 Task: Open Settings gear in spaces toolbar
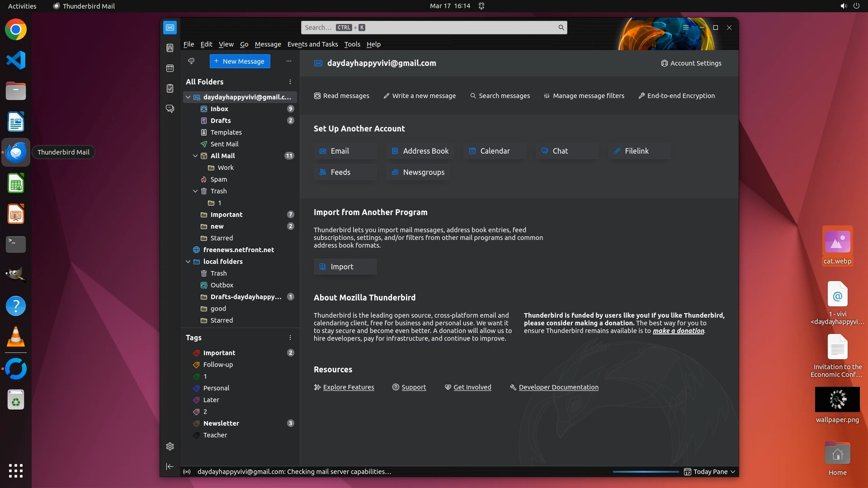[170, 446]
